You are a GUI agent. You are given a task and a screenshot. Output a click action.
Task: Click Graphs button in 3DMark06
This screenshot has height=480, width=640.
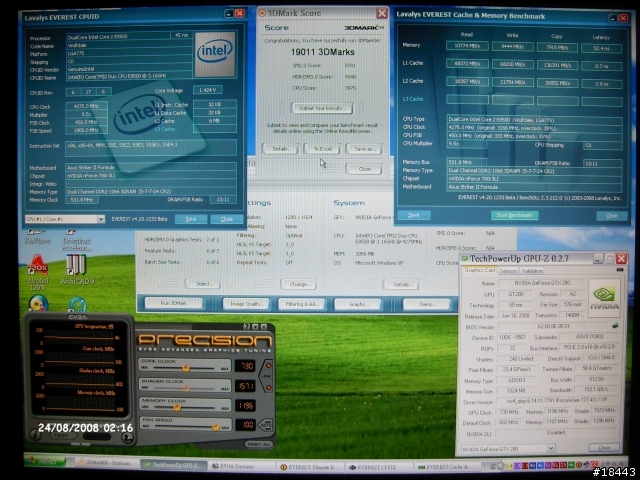(x=358, y=304)
